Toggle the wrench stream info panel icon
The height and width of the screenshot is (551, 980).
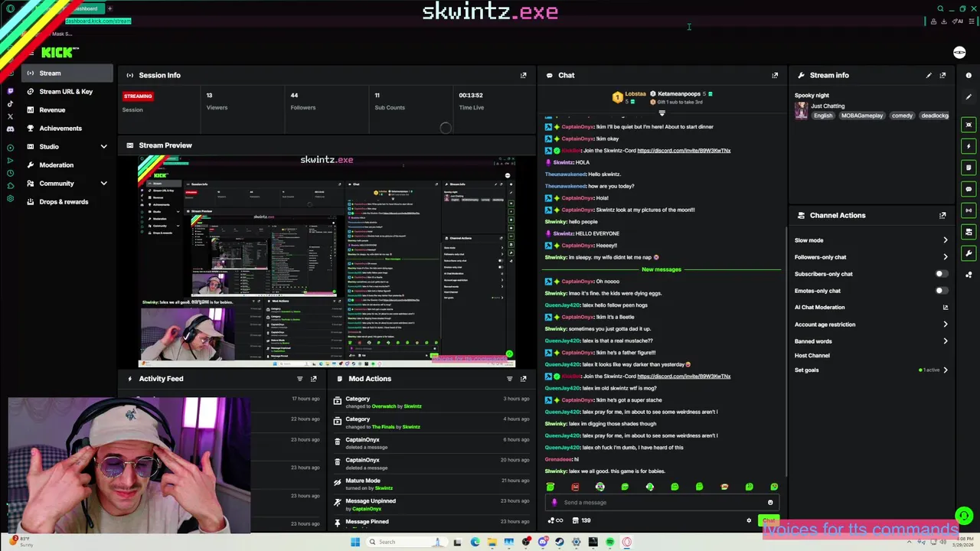pos(969,253)
